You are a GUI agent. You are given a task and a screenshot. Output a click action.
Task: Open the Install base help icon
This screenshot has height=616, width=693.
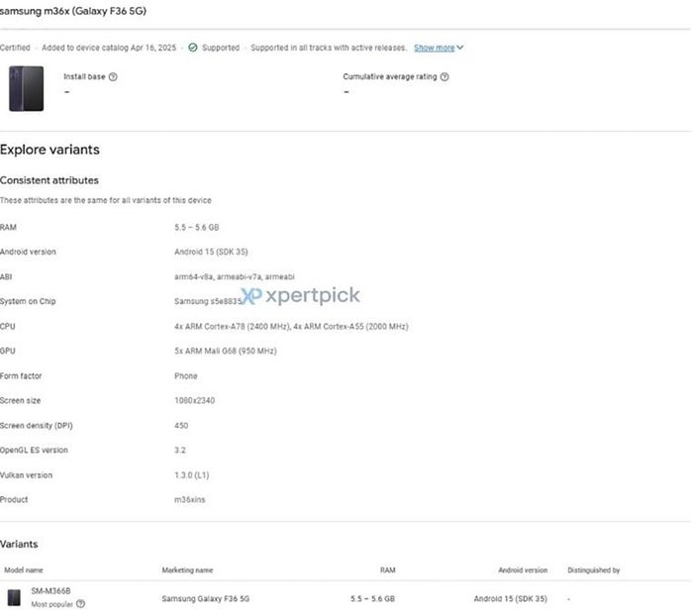[x=113, y=77]
